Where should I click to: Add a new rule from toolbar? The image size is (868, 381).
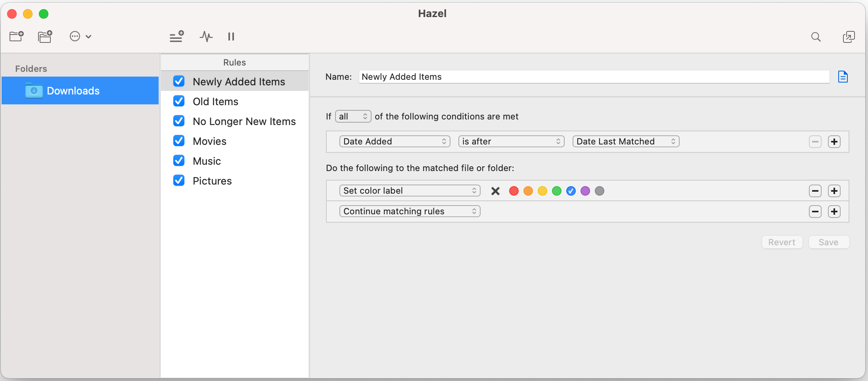(176, 37)
